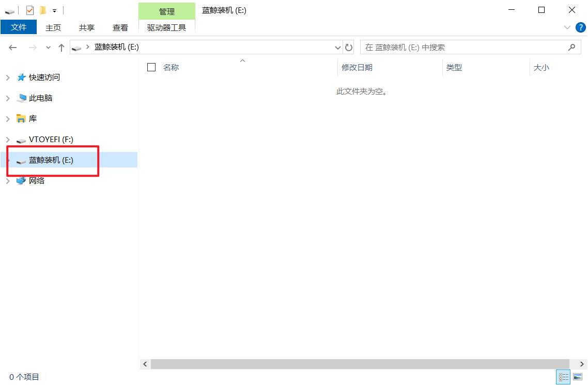The image size is (588, 385).
Task: Expand the 快速访问 tree node
Action: (8, 78)
